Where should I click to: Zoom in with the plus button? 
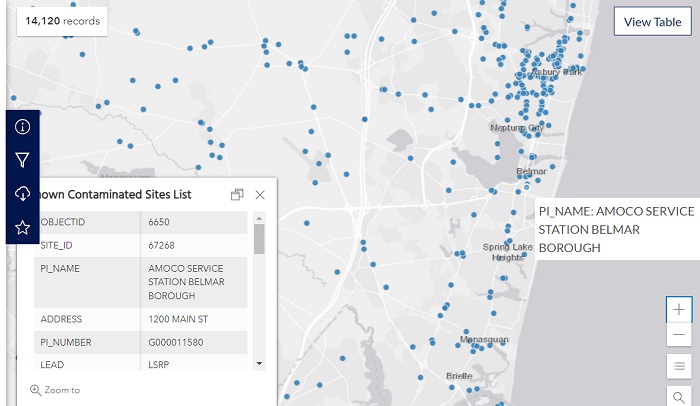(x=679, y=310)
